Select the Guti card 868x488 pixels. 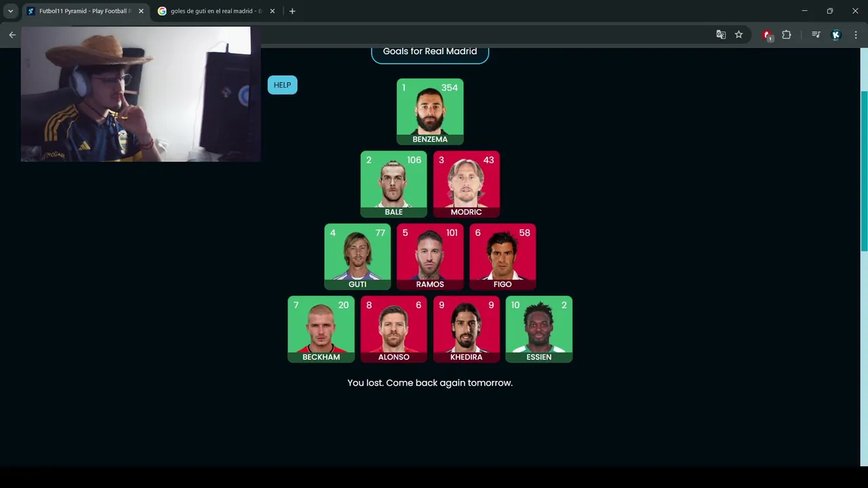click(x=357, y=257)
